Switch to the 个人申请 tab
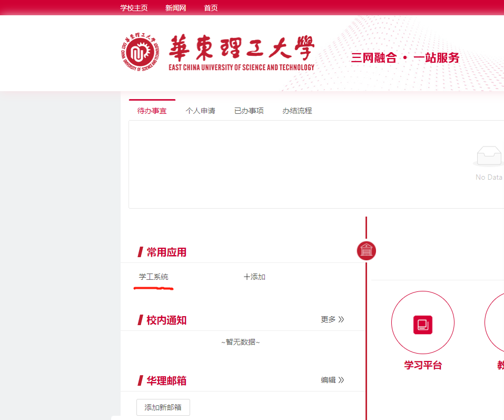Viewport: 504px width, 420px height. point(200,111)
